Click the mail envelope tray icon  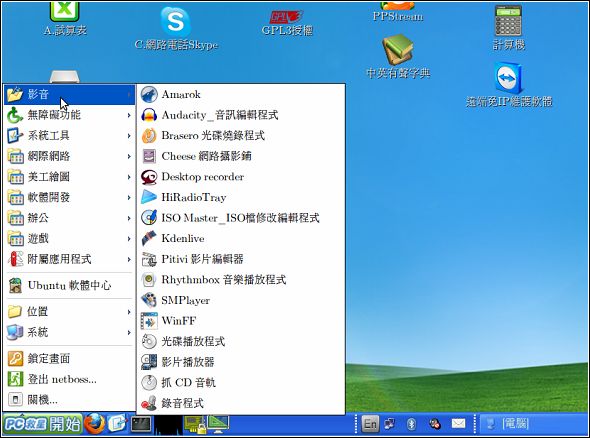[x=458, y=424]
